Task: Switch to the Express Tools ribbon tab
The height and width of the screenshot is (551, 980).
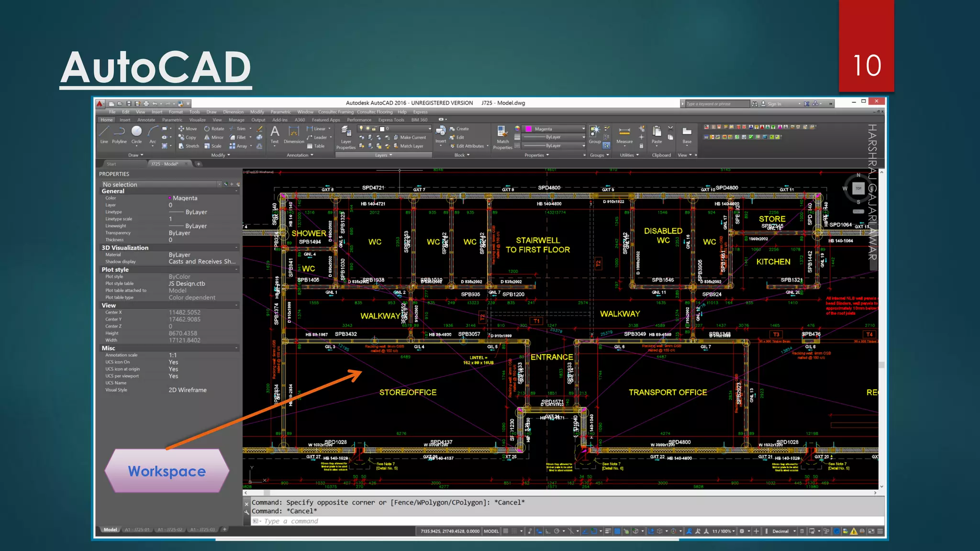Action: (x=391, y=120)
